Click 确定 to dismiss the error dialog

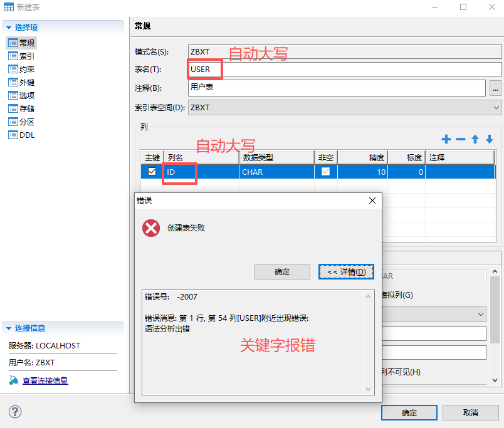coord(282,271)
